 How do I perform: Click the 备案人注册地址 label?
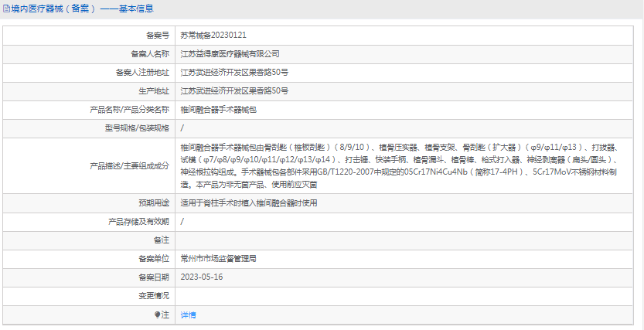point(142,73)
